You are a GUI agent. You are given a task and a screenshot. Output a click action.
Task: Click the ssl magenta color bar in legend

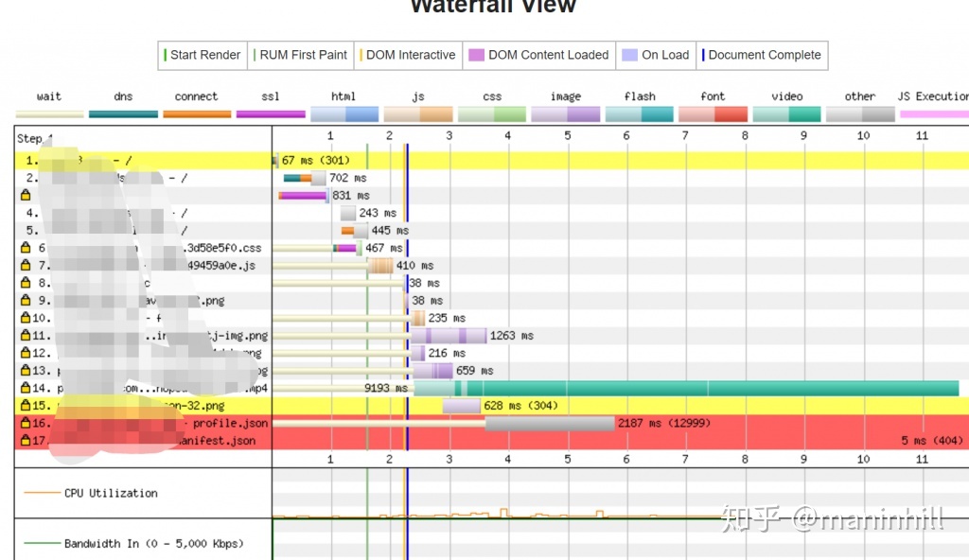click(x=271, y=114)
